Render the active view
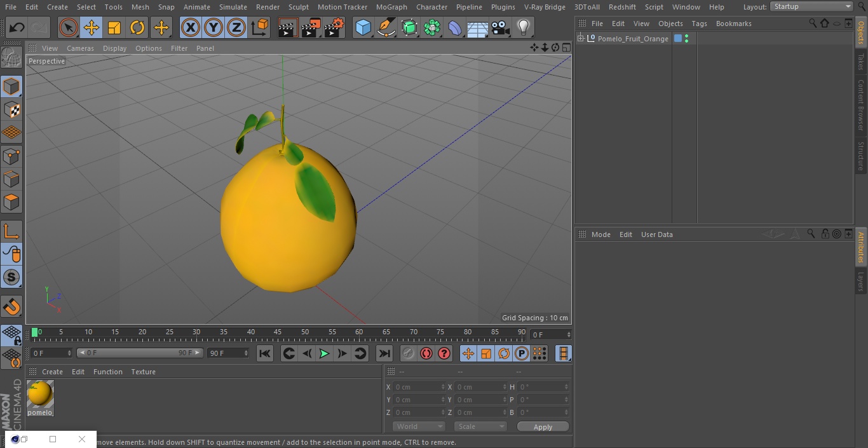The image size is (868, 448). pos(288,28)
